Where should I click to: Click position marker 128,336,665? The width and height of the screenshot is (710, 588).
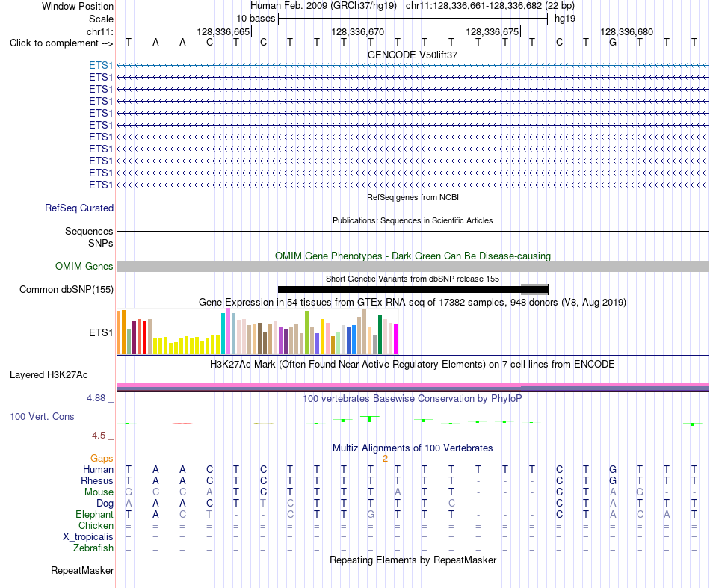[x=223, y=31]
